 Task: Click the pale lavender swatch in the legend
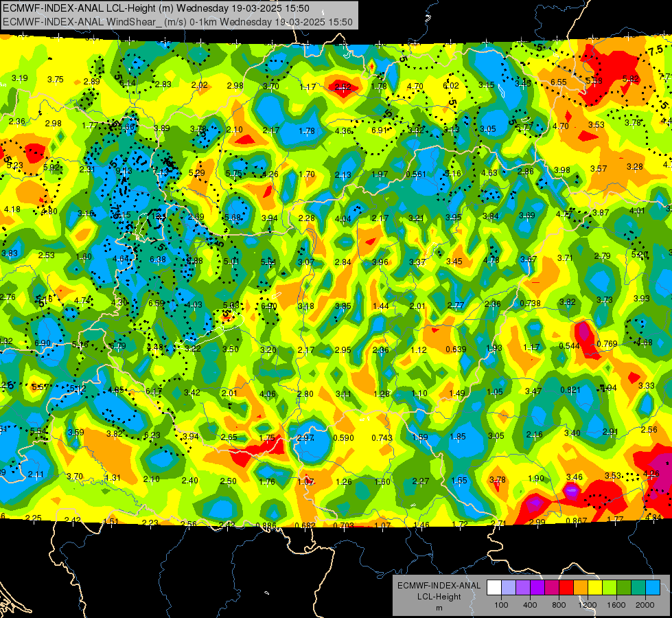509,588
